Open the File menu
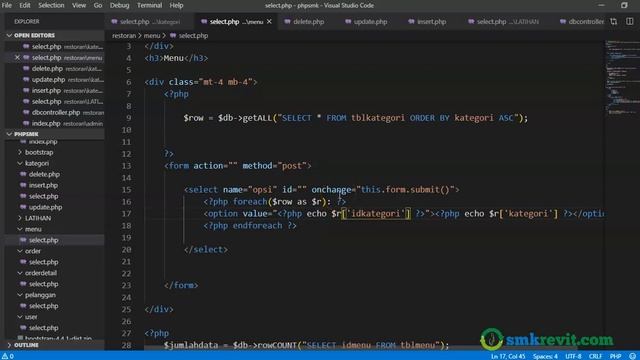This screenshot has width=640, height=360. click(7, 5)
